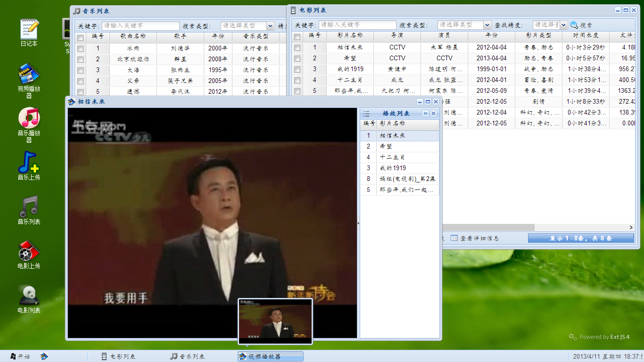Click the quick-launch icon beside 开始
Image resolution: width=644 pixels, height=362 pixels.
coord(44,356)
